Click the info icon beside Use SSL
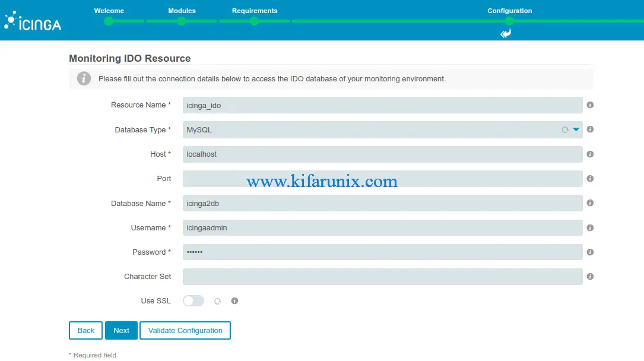644x361 pixels. (234, 301)
